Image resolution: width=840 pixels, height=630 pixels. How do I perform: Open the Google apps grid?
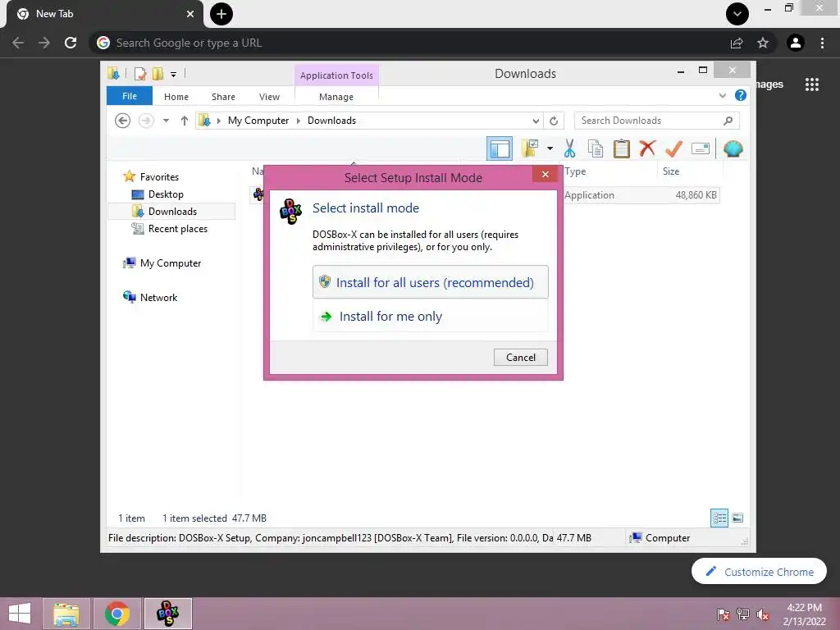click(x=812, y=84)
